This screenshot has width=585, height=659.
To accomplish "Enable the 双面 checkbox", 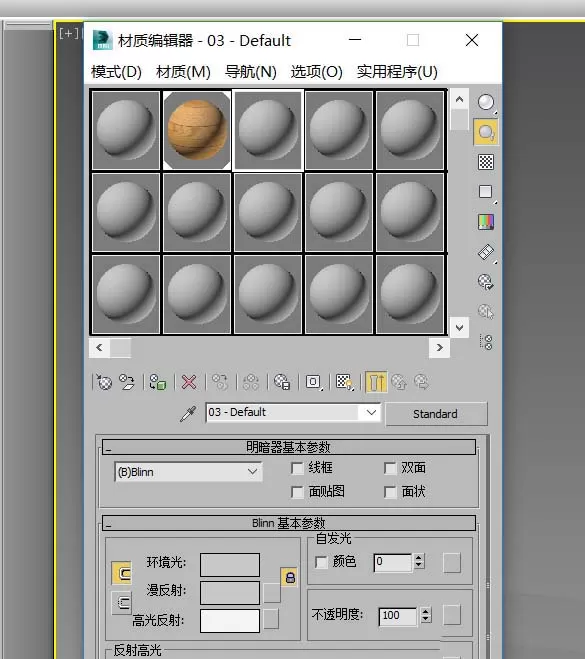I will [x=390, y=468].
